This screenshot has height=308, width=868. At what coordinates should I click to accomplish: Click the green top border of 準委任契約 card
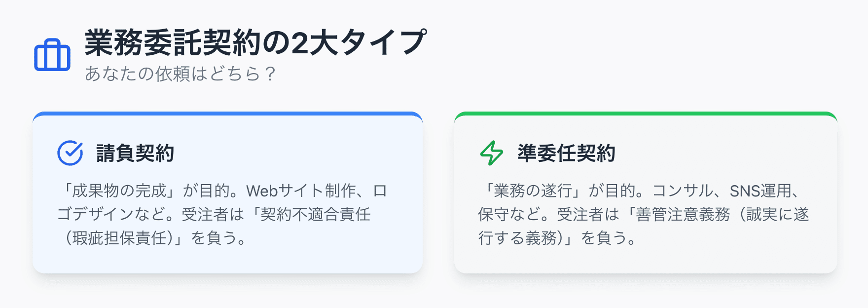646,114
